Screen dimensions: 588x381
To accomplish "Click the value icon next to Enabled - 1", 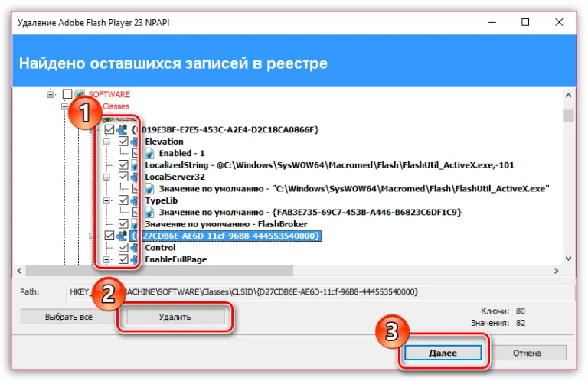I will point(149,153).
